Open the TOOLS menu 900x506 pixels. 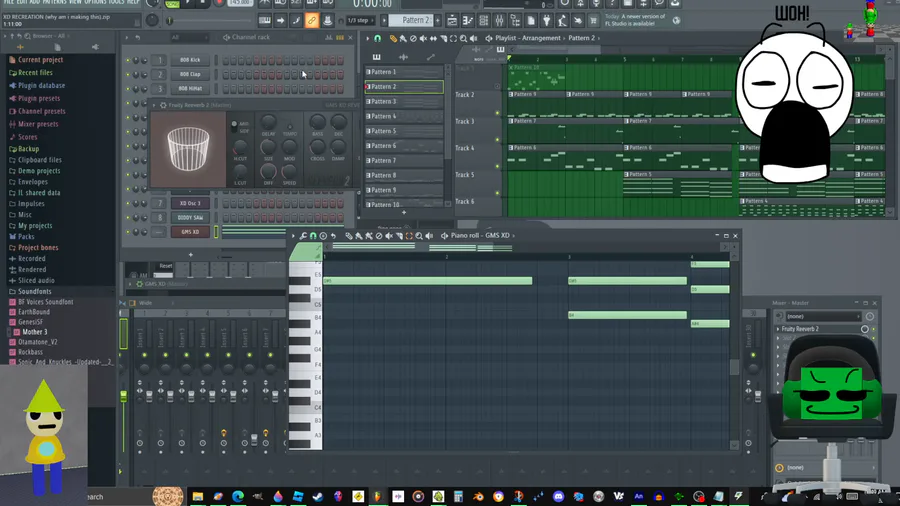[x=117, y=2]
